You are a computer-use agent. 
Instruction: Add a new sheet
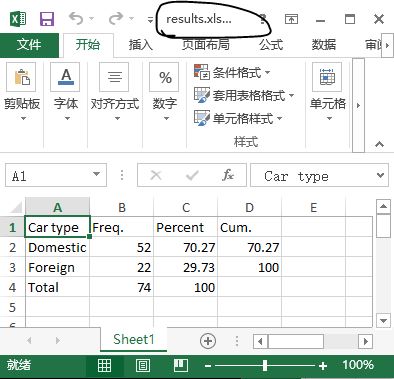[x=208, y=341]
